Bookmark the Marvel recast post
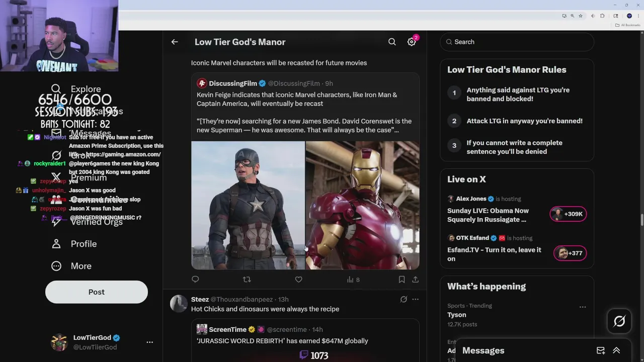Image resolution: width=644 pixels, height=362 pixels. (401, 280)
